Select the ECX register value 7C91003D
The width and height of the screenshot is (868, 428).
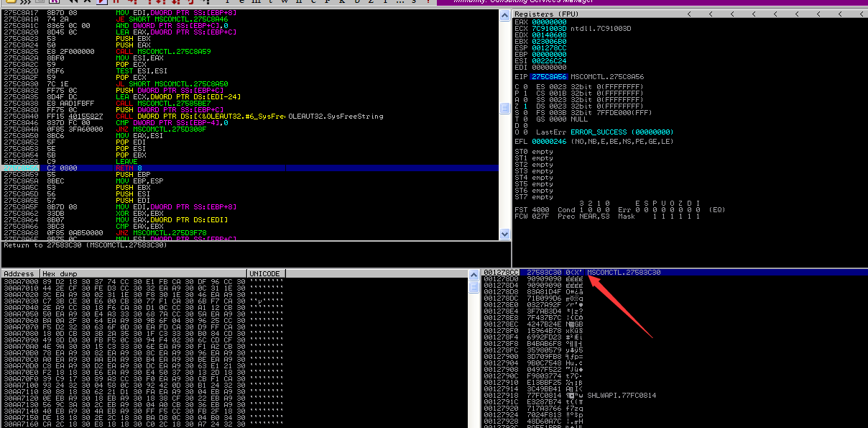click(548, 29)
